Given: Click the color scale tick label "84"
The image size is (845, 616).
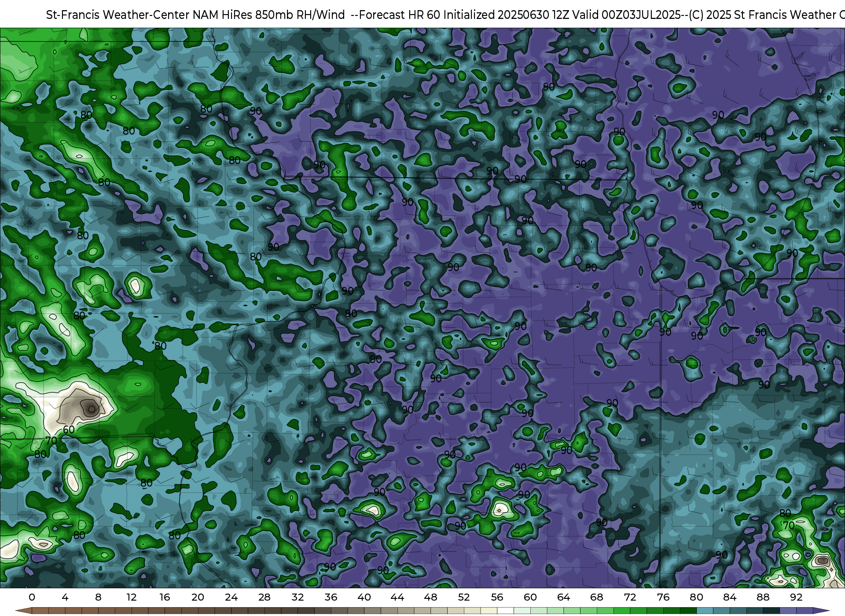Looking at the screenshot, I should pos(730,597).
